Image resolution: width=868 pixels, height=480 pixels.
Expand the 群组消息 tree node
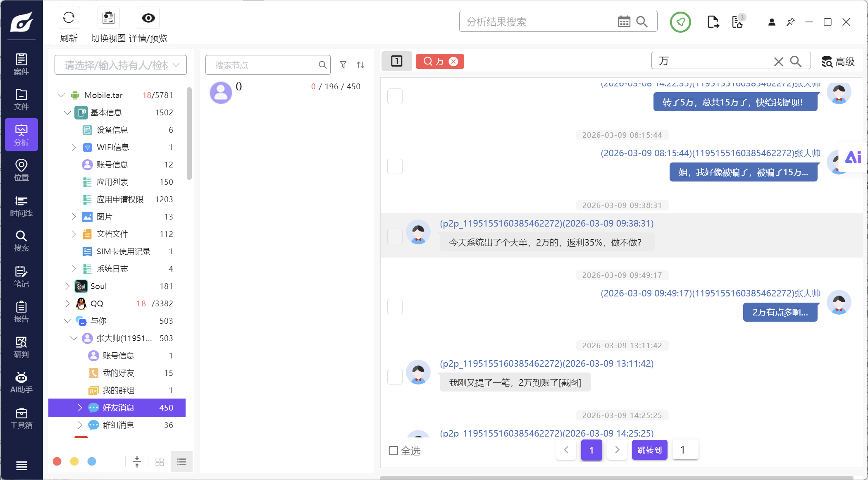click(x=80, y=425)
